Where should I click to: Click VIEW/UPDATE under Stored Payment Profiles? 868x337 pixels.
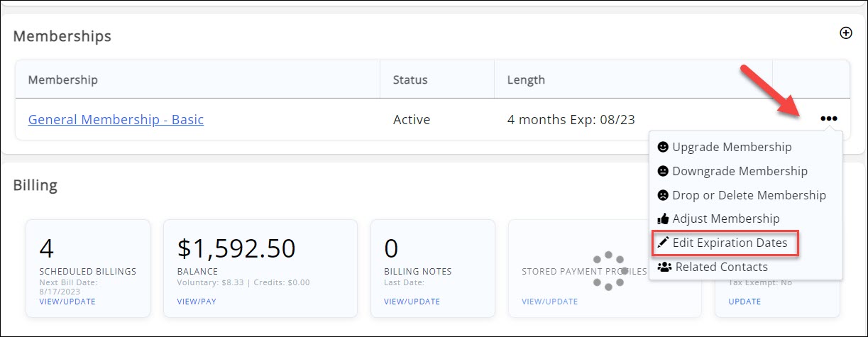[549, 302]
